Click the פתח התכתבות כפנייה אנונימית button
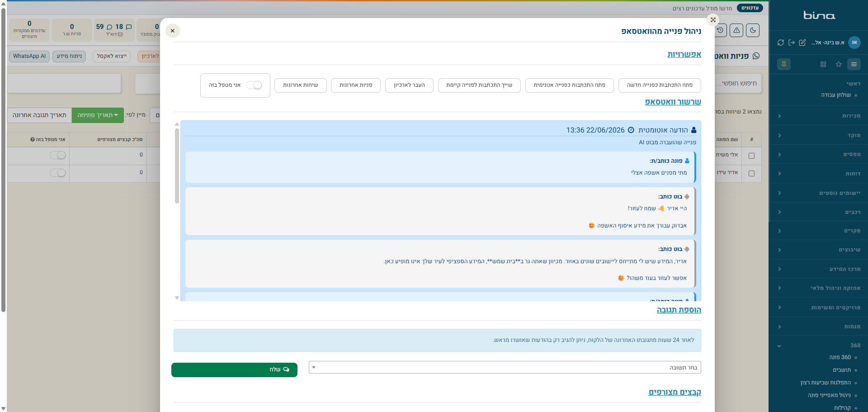The image size is (868, 412). pos(569,85)
